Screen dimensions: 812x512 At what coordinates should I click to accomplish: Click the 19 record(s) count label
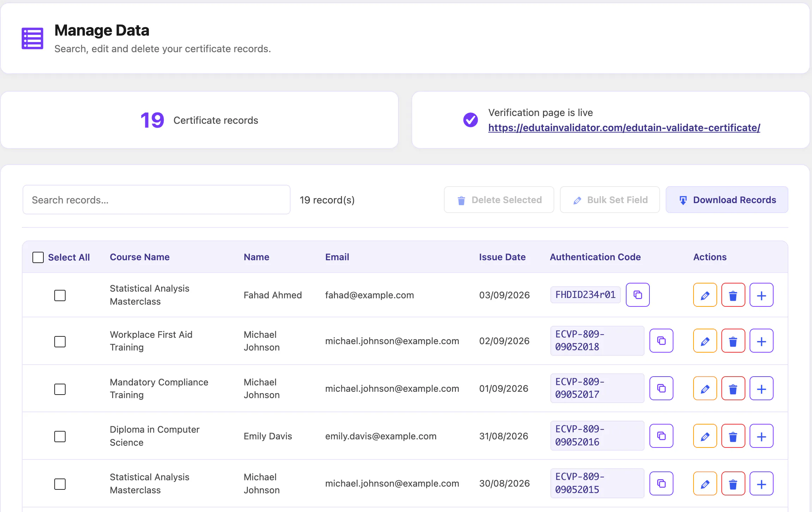coord(327,200)
